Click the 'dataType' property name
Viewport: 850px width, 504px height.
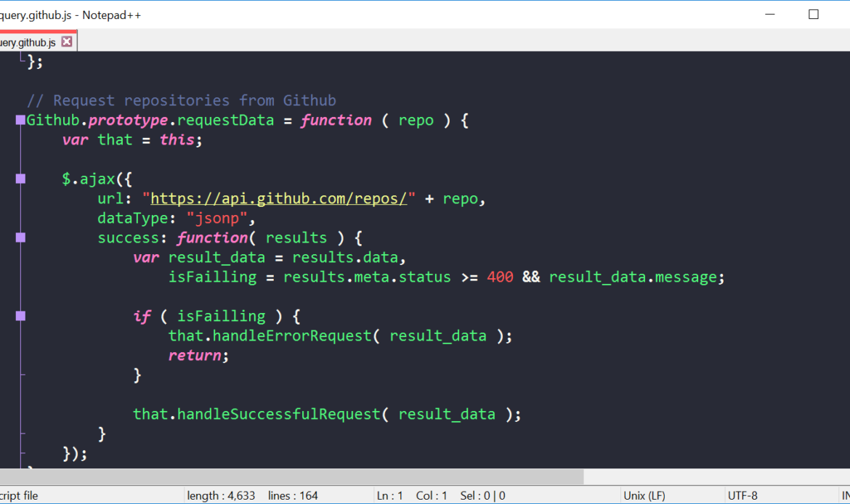(x=133, y=219)
